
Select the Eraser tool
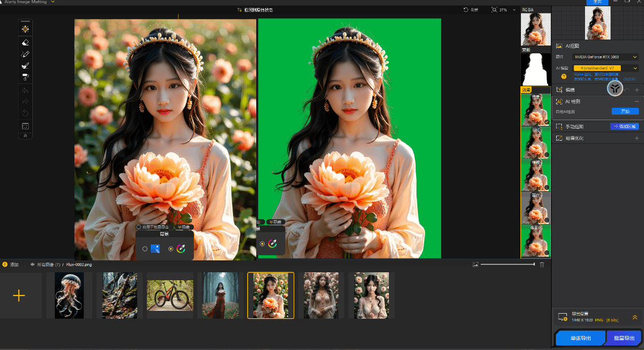(25, 43)
